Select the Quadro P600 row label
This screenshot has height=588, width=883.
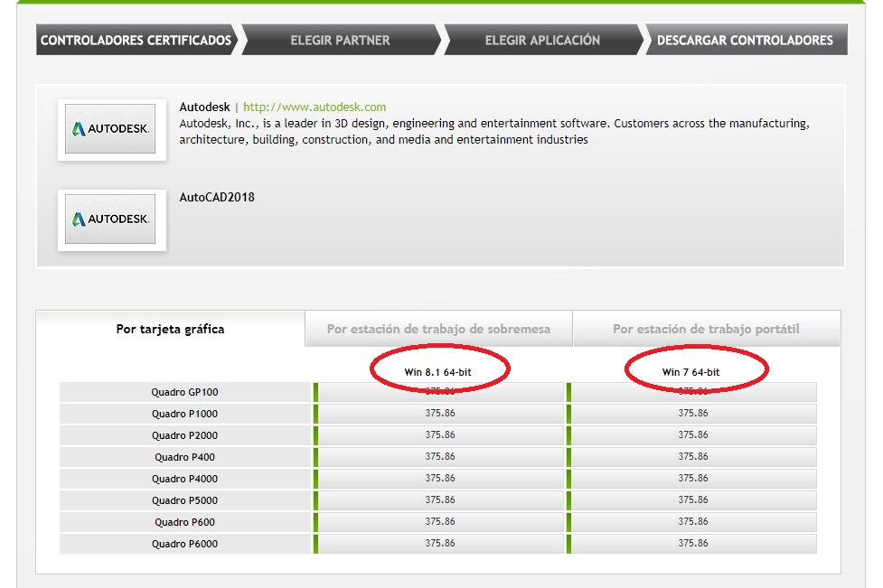pyautogui.click(x=184, y=522)
